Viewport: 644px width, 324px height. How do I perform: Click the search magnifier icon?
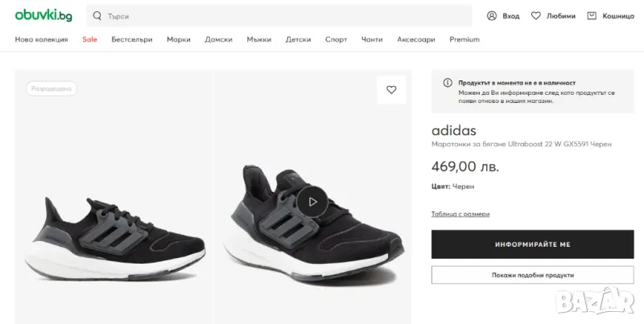97,16
